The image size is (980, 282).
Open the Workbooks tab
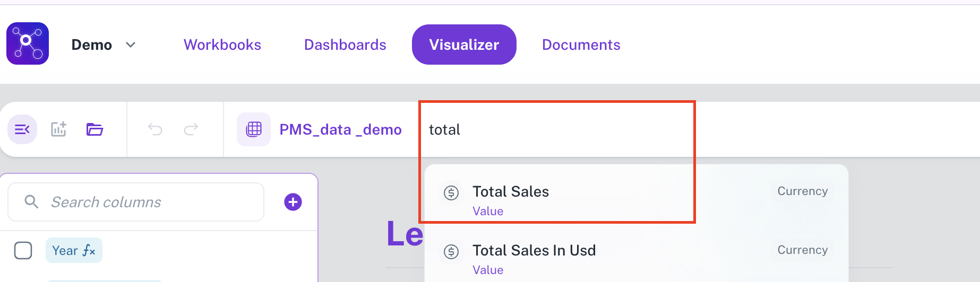click(222, 45)
